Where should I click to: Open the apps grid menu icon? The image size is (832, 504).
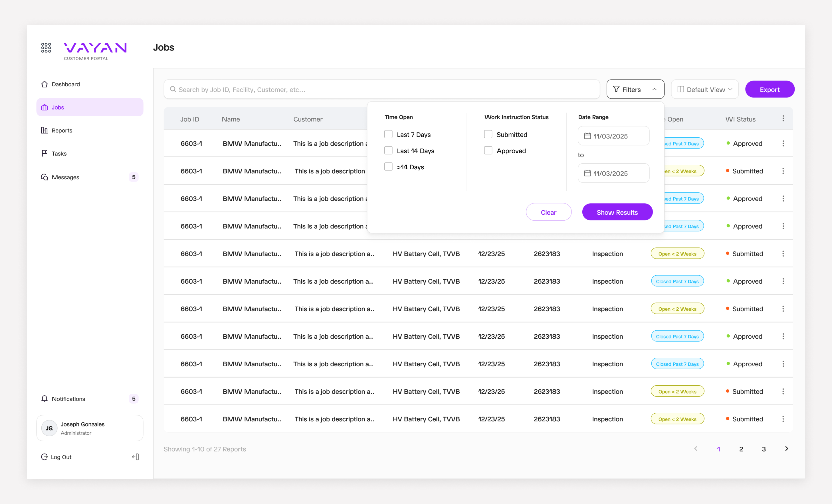tap(46, 48)
